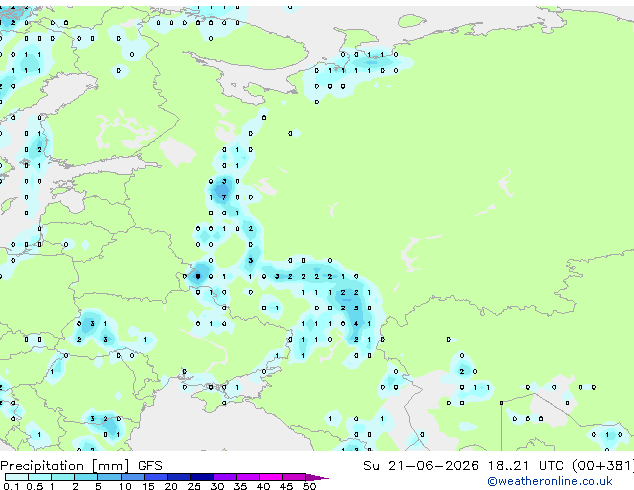Click the '50' legend scale label
Image resolution: width=634 pixels, height=490 pixels.
[x=309, y=486]
